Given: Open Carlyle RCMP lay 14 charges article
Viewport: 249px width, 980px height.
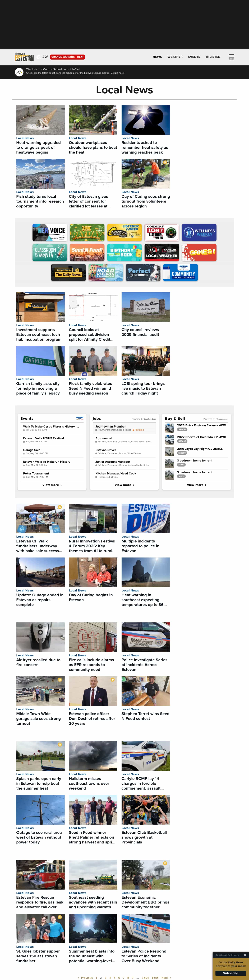Looking at the screenshot, I should click(143, 783).
